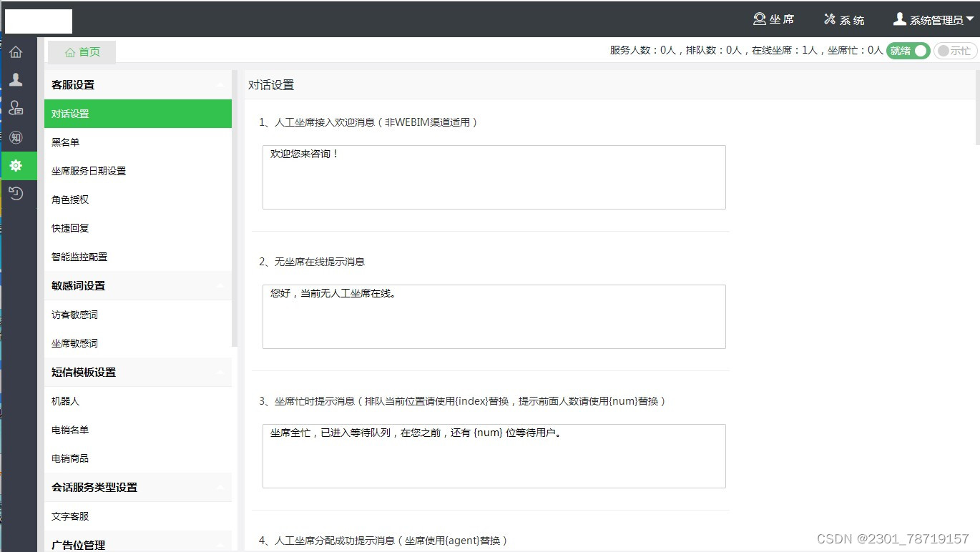This screenshot has height=552, width=980.
Task: Open 坐席敏感词 menu item
Action: 138,343
